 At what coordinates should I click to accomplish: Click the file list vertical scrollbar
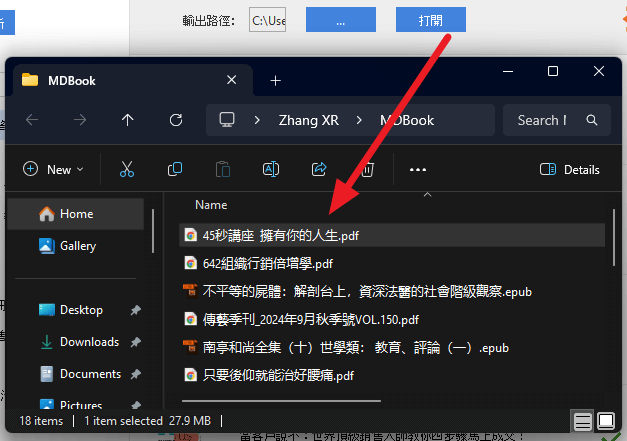click(614, 237)
